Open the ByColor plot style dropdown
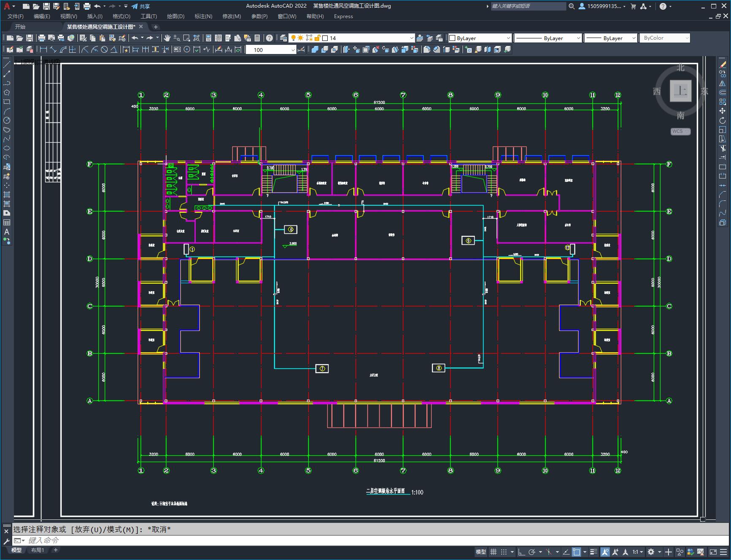This screenshot has width=731, height=560. point(665,38)
